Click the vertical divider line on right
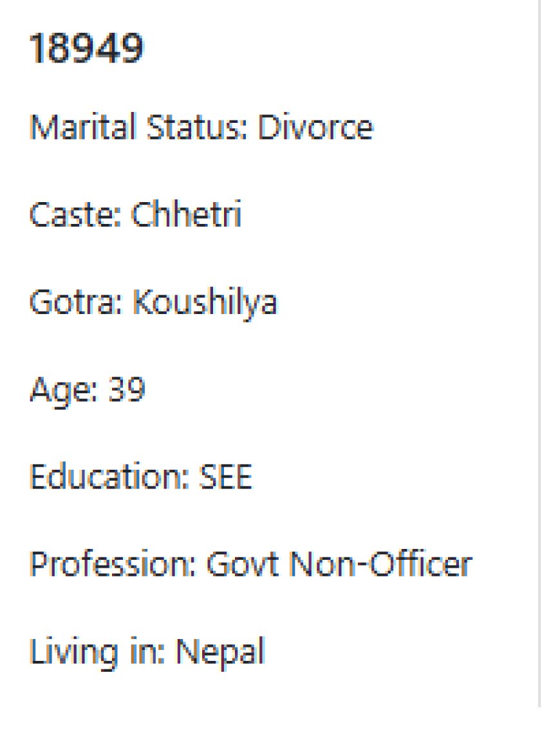 [539, 353]
